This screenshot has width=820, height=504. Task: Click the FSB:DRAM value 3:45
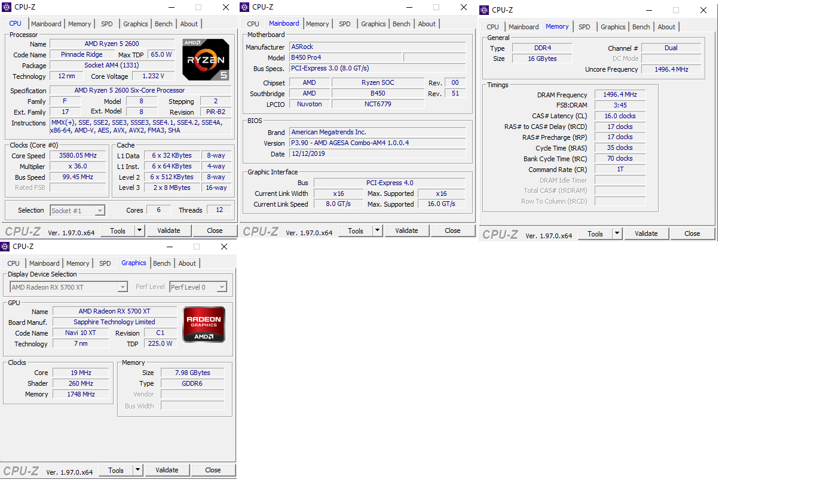pyautogui.click(x=620, y=105)
